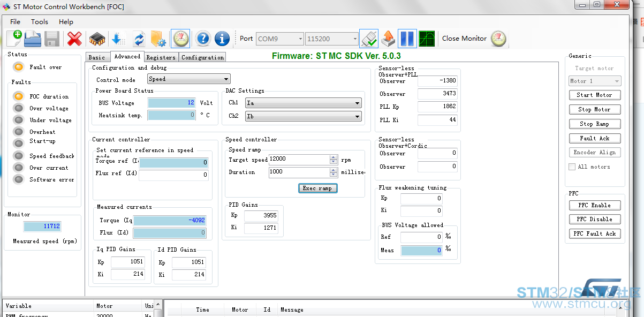
Task: Switch to the Registers tab
Action: tap(161, 57)
